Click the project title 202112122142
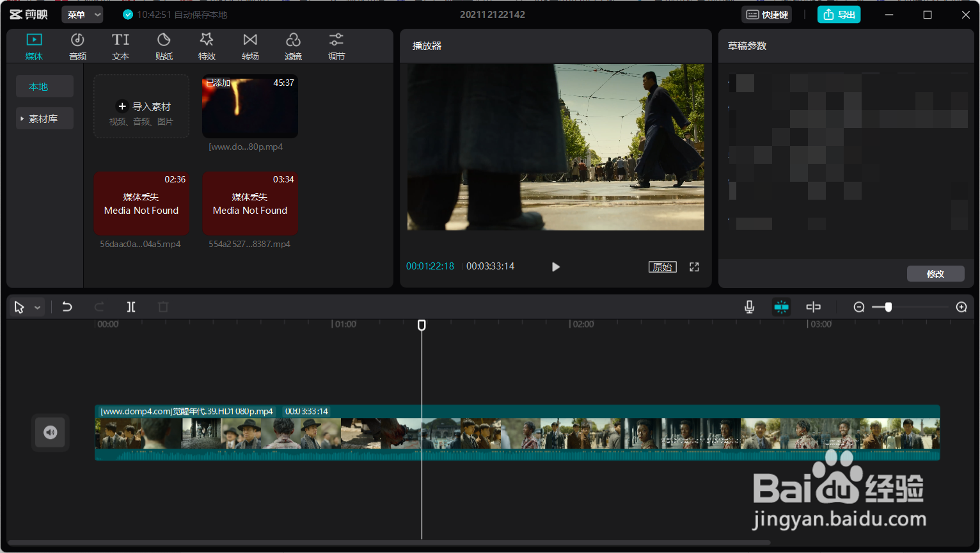This screenshot has width=980, height=553. point(493,15)
